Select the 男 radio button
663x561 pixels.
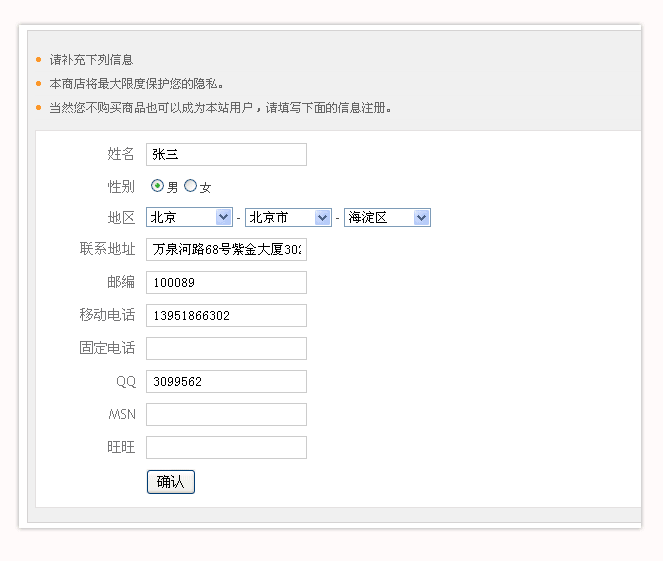(158, 186)
